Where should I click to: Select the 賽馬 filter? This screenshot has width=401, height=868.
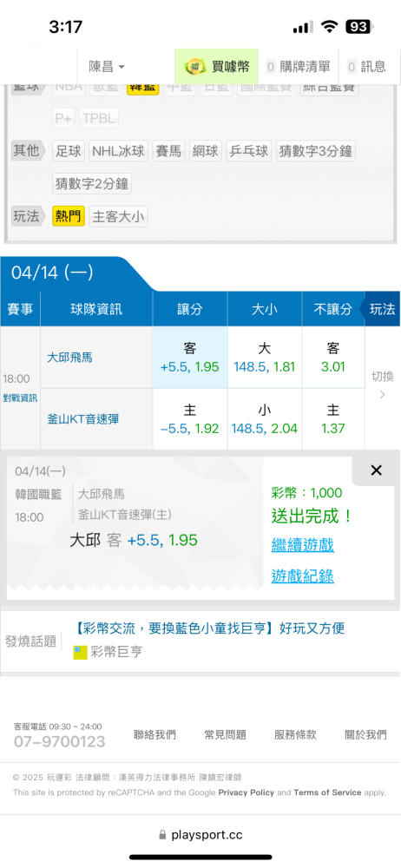[168, 151]
